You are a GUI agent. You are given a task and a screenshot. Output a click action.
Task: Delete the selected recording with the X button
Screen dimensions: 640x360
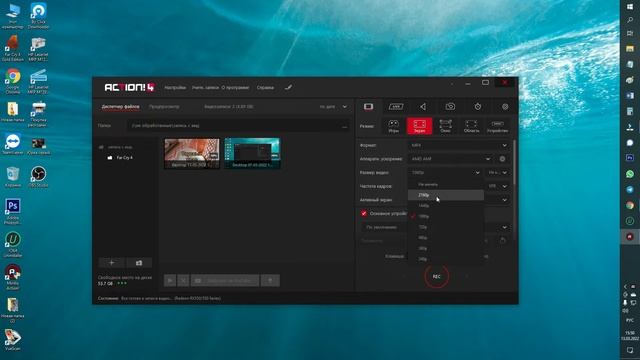(183, 280)
